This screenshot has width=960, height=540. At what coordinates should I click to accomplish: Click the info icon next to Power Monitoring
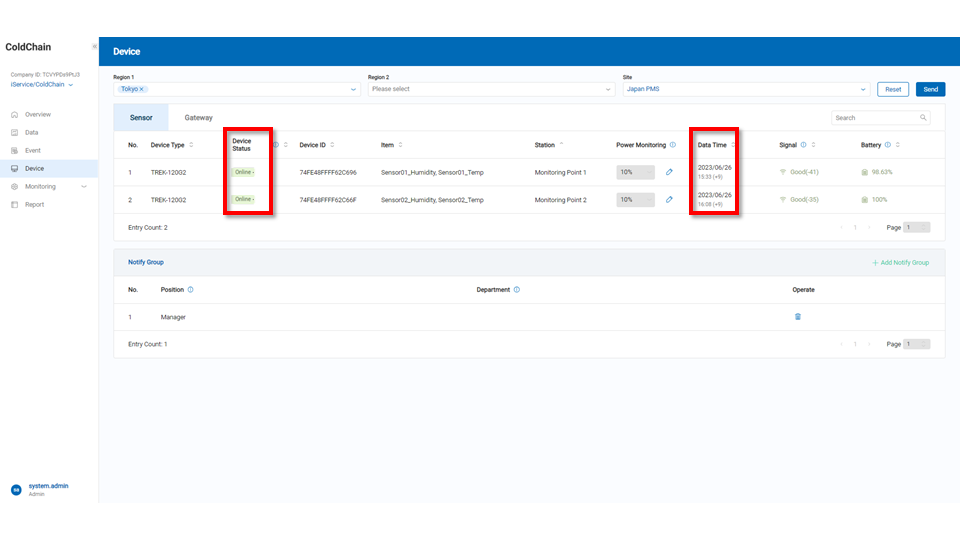(x=673, y=145)
